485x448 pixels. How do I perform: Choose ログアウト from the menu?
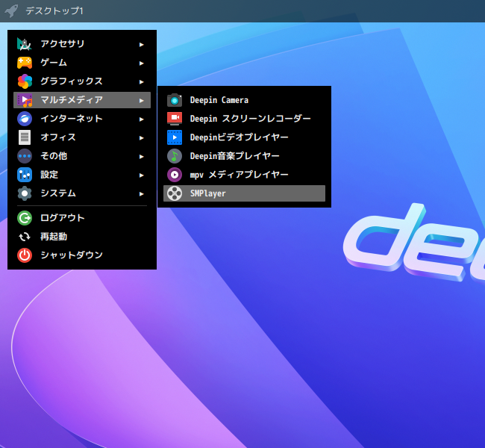pos(82,218)
